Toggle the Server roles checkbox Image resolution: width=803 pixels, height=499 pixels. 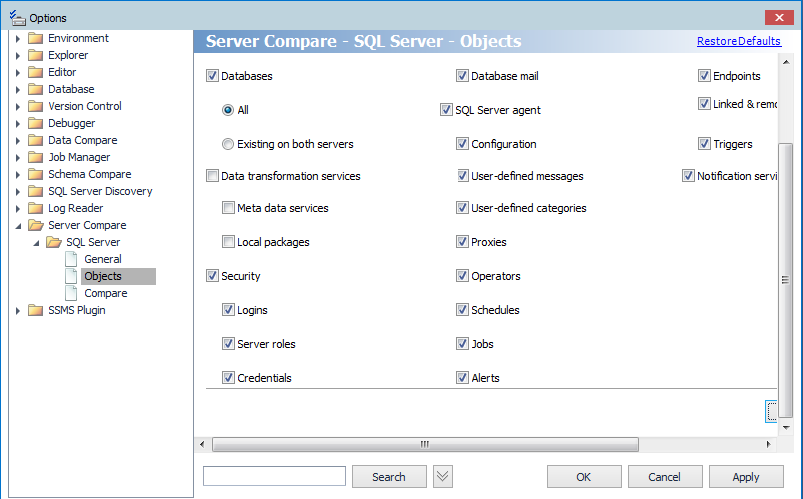click(228, 344)
